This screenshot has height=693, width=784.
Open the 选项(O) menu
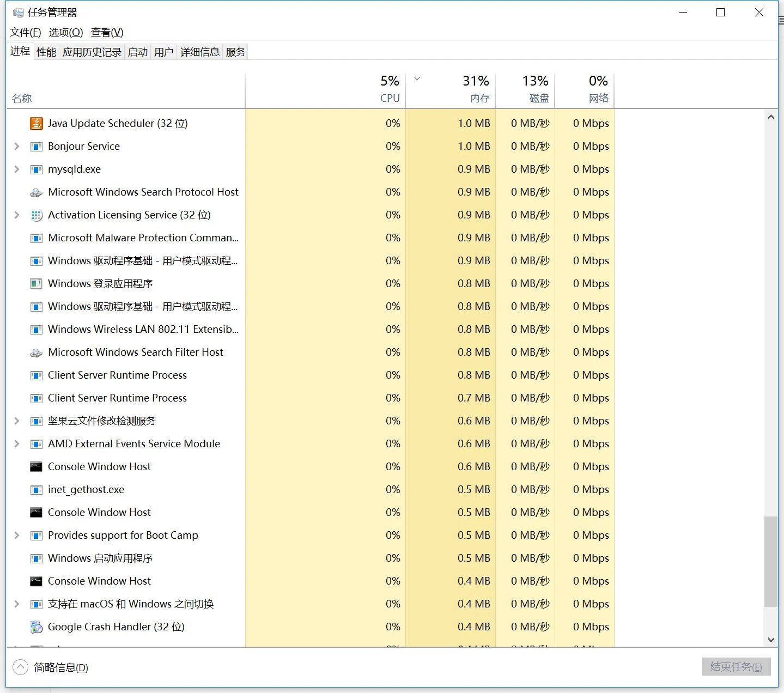[x=66, y=32]
